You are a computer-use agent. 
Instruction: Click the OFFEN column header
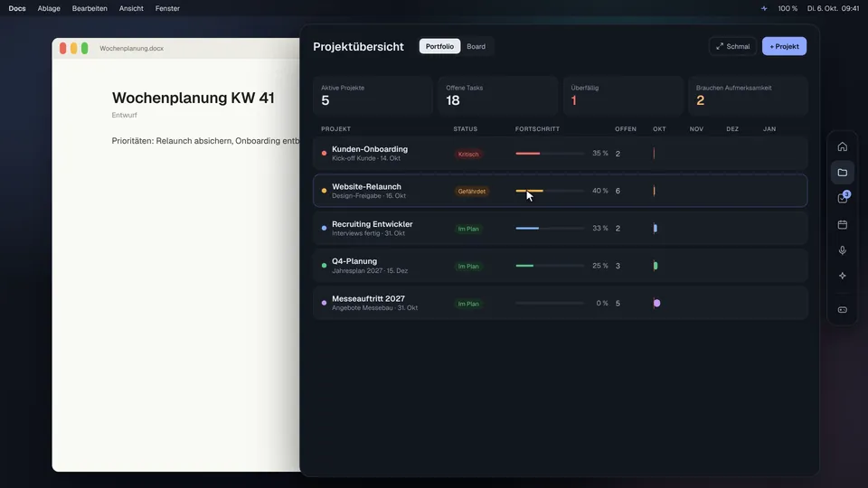point(626,129)
